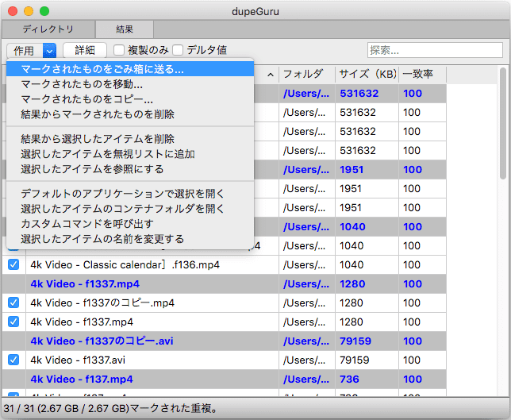Uncheck the 4k Video - f1337.avi checkbox
Viewport: 511px width, 420px height.
click(13, 360)
